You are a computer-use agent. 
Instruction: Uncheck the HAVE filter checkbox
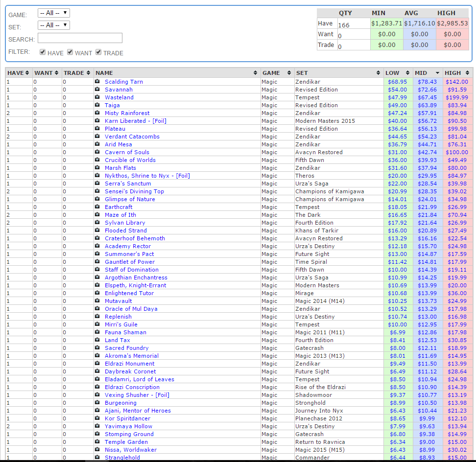pyautogui.click(x=43, y=52)
